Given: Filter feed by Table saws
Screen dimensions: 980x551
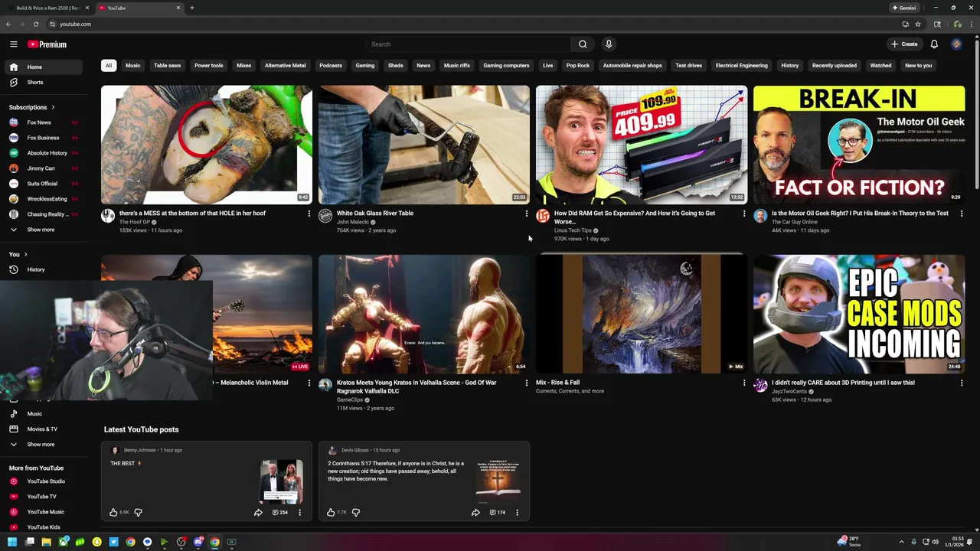Looking at the screenshot, I should [x=167, y=65].
